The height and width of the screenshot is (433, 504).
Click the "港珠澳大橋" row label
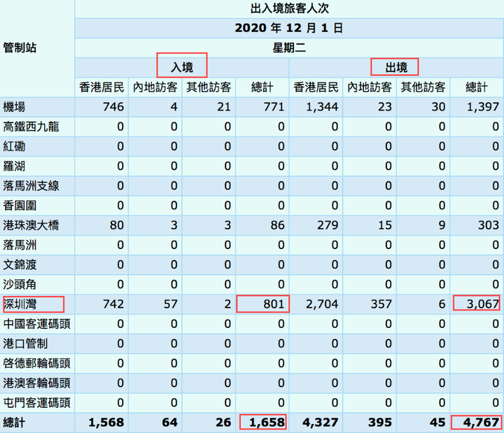[31, 225]
